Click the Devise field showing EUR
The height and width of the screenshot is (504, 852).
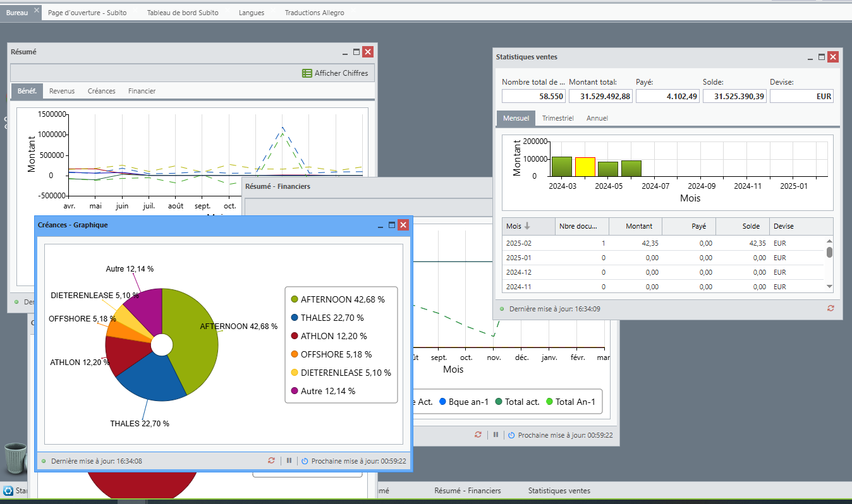click(801, 96)
